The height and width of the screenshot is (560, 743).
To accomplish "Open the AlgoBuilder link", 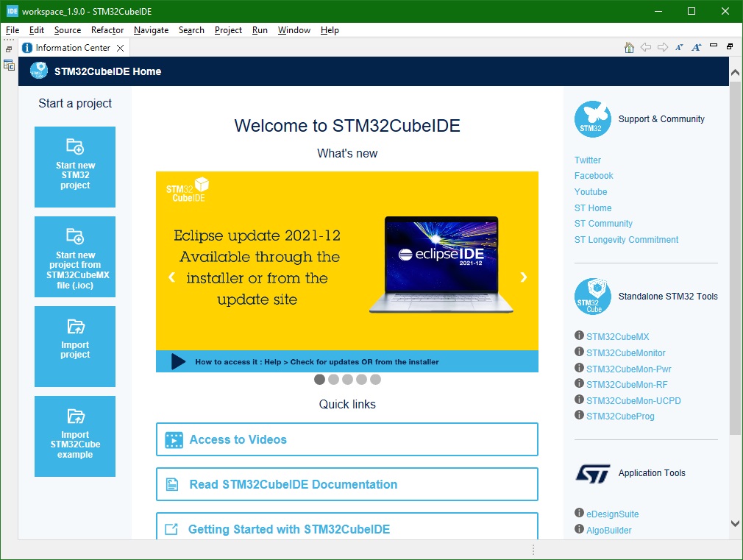I will pyautogui.click(x=608, y=531).
